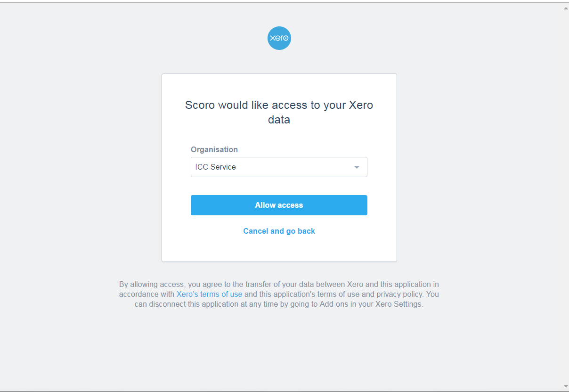Select the Cancel and go back link

[x=279, y=231]
